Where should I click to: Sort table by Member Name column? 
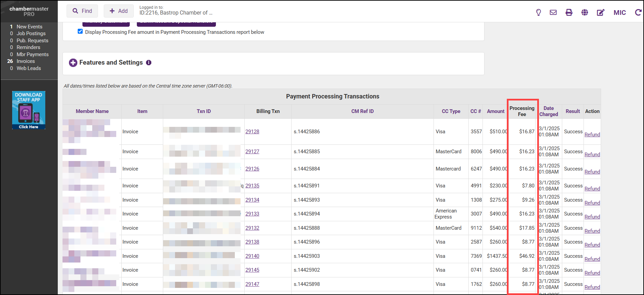click(92, 111)
